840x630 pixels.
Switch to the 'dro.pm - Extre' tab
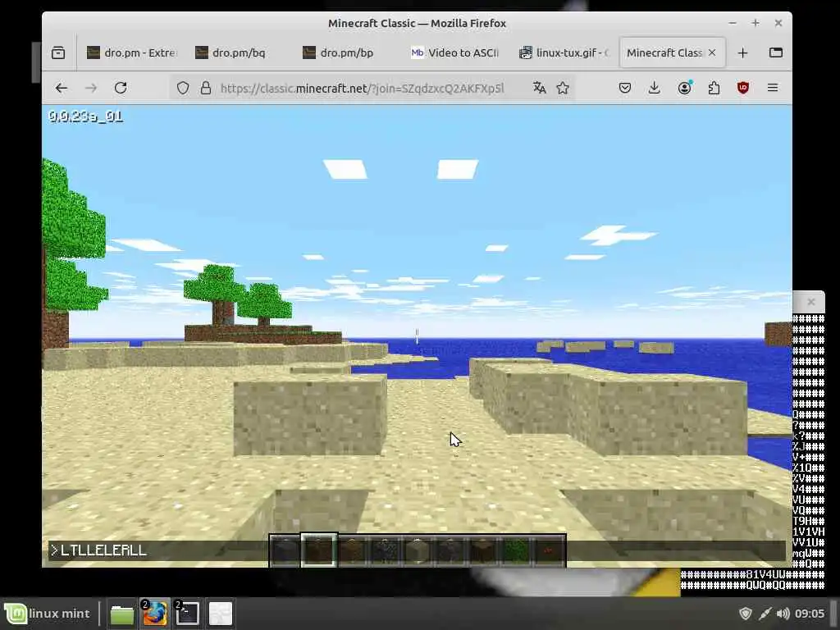coord(132,52)
